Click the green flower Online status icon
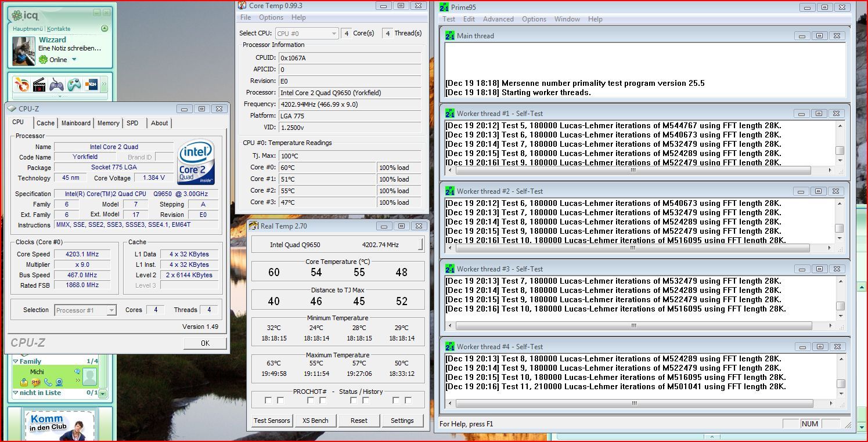The height and width of the screenshot is (442, 868). click(43, 60)
